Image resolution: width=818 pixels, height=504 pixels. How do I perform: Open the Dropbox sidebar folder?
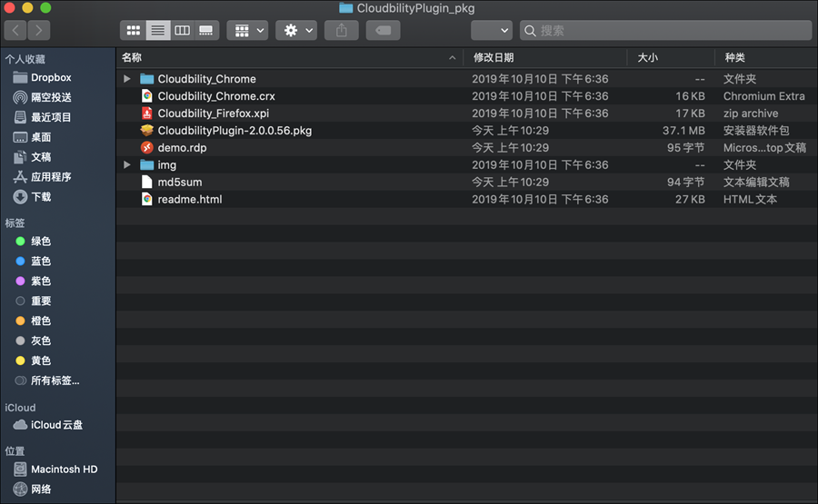(51, 77)
